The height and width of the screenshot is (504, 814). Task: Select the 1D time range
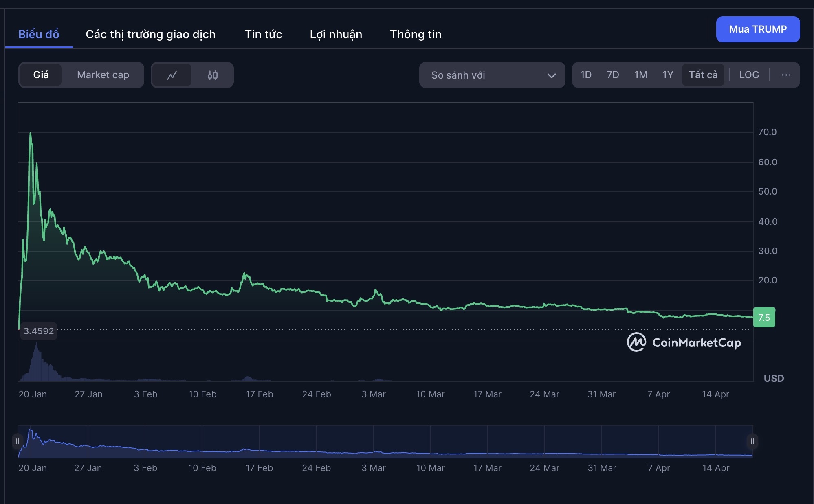point(585,75)
